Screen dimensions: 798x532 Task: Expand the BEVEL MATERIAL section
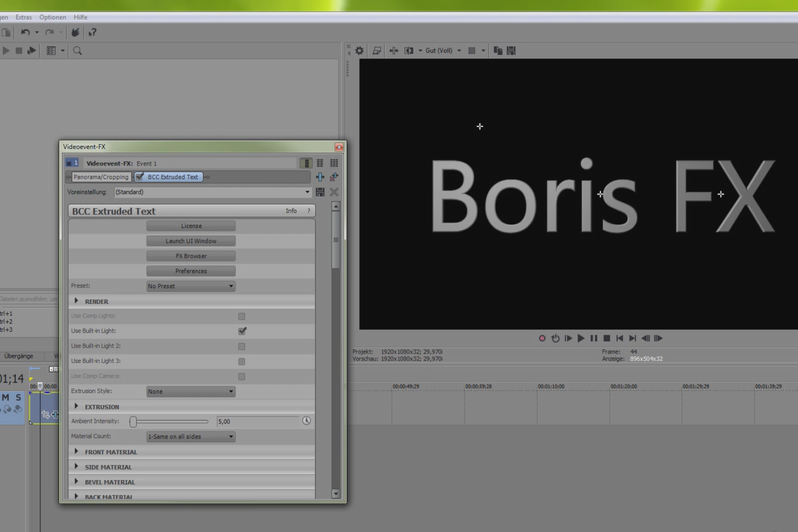pos(76,482)
